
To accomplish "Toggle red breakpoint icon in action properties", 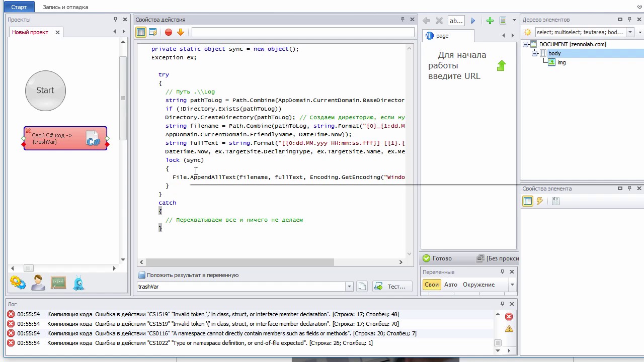I will pyautogui.click(x=169, y=32).
